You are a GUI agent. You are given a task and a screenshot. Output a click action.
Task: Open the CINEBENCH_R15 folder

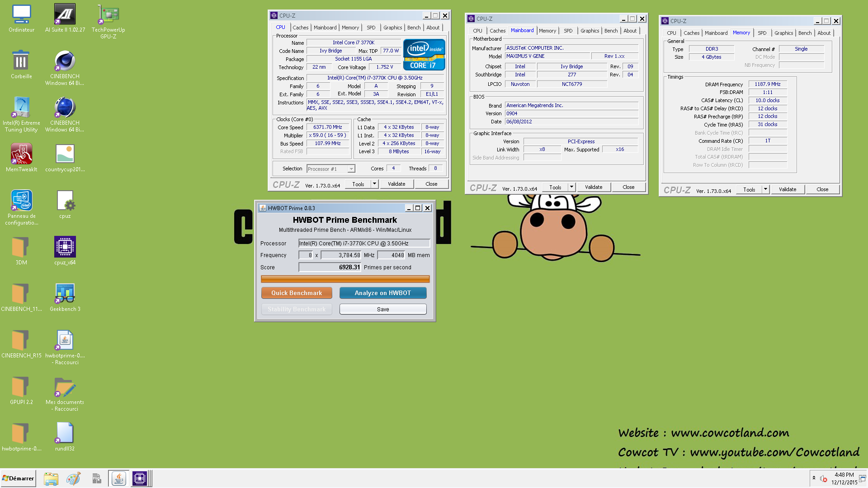tap(21, 344)
